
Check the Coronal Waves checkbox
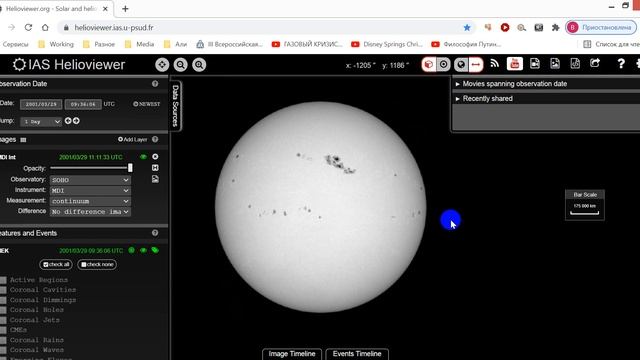tap(3, 350)
